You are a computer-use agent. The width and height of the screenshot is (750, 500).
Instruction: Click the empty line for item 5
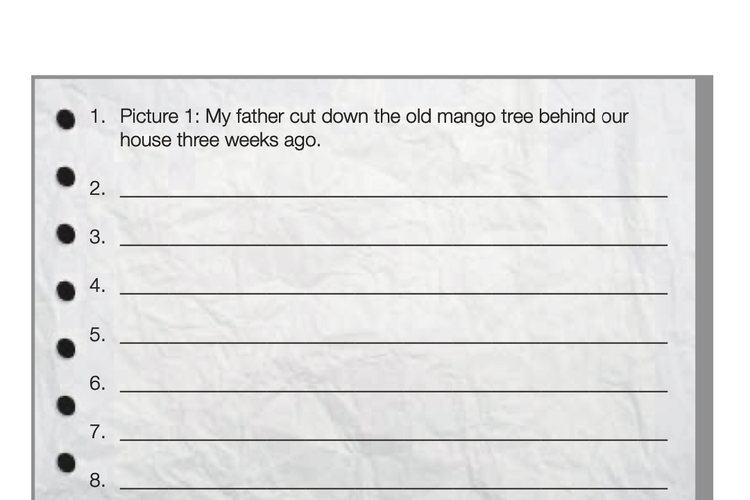tap(394, 342)
